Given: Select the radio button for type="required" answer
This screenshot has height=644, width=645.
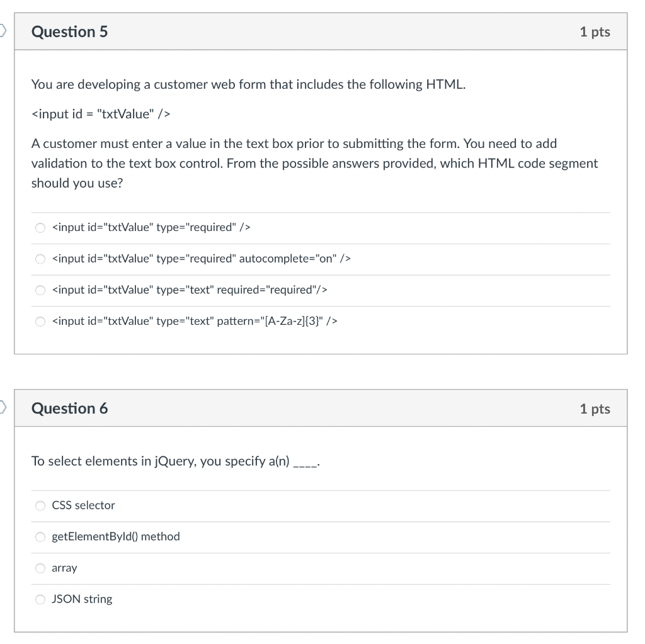Looking at the screenshot, I should point(40,227).
